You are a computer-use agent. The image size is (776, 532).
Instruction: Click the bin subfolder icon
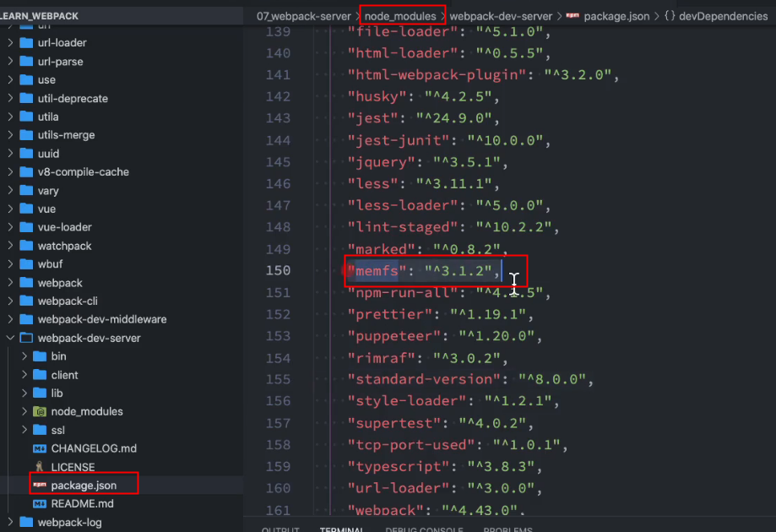click(x=40, y=356)
